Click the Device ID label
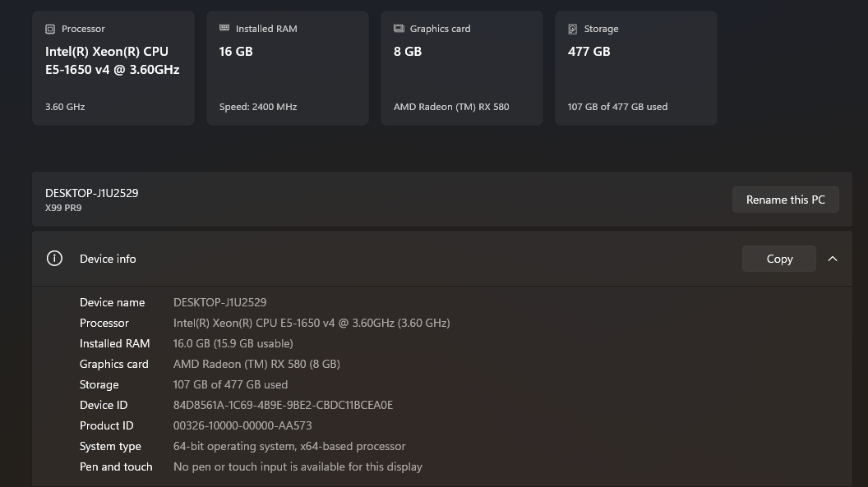Screen dimensions: 868x487 (104, 405)
